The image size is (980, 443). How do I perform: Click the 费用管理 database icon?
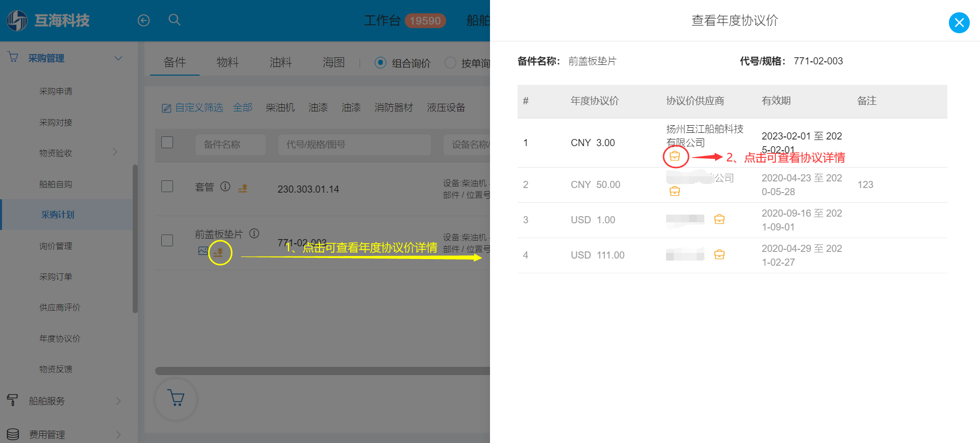click(13, 434)
